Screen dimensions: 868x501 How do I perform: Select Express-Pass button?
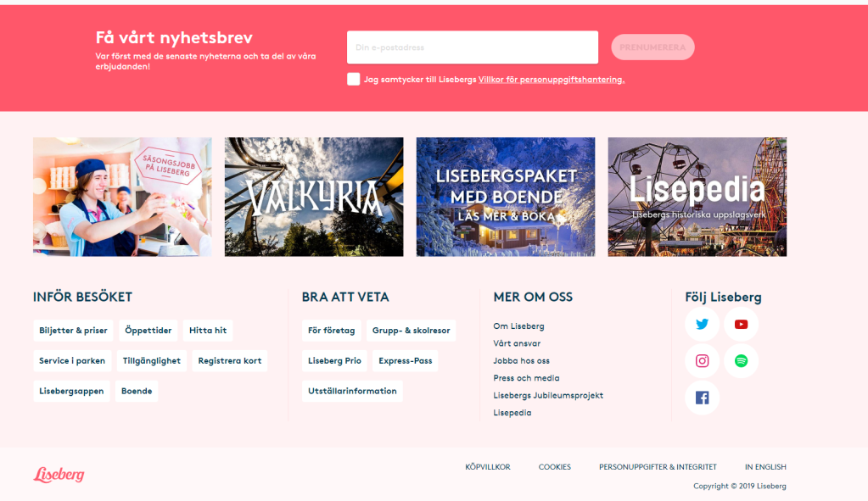[x=406, y=361]
